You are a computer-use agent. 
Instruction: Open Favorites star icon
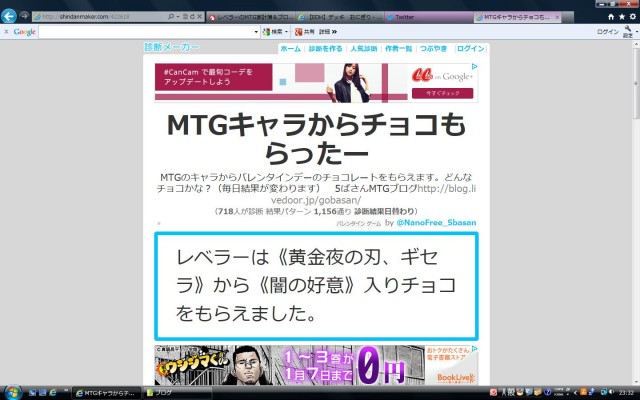(x=622, y=17)
